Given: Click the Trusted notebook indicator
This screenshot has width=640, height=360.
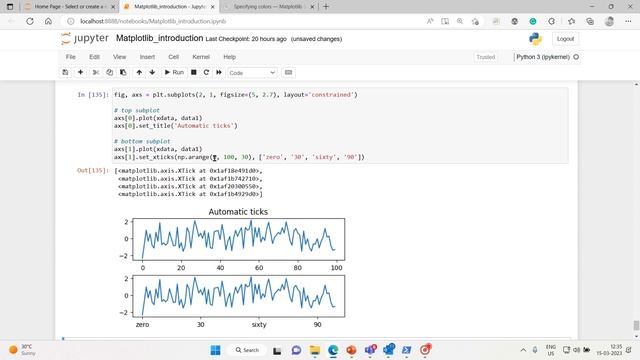Looking at the screenshot, I should click(486, 57).
